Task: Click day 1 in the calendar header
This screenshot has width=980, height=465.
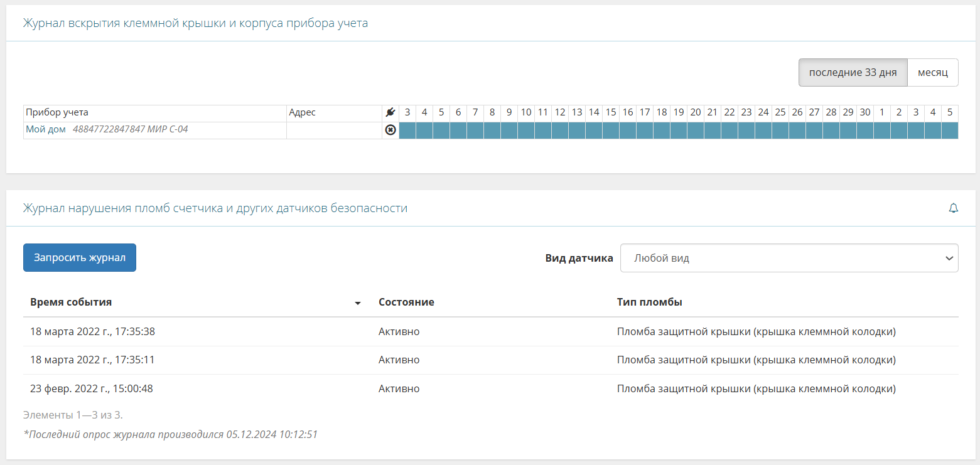Action: 882,112
